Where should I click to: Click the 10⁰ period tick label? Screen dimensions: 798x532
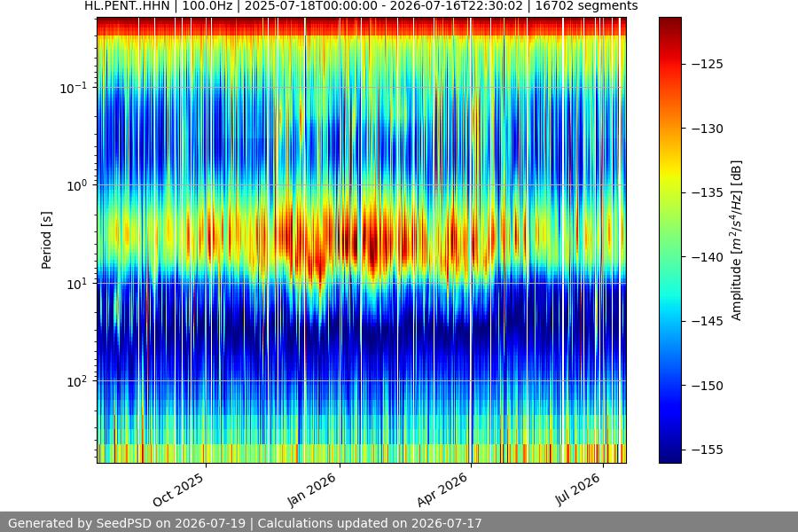pos(77,186)
